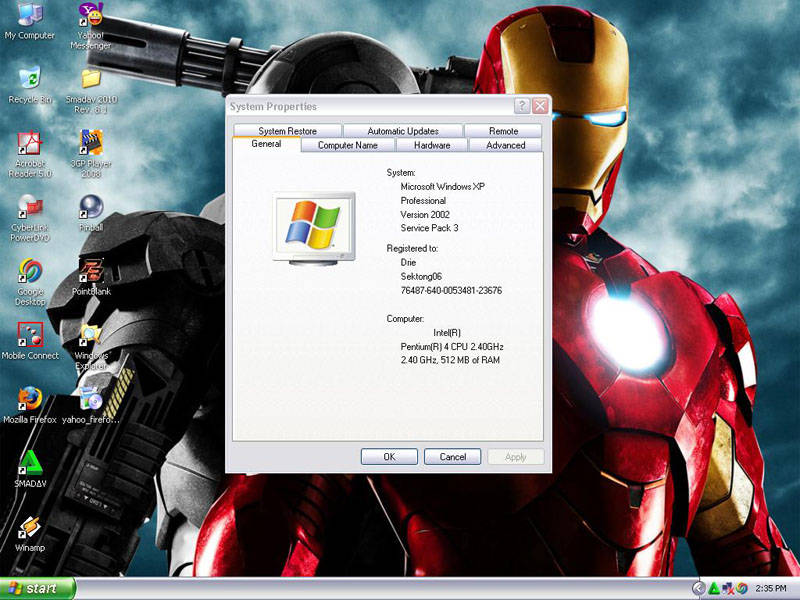Click the "Version 2002" text
800x600 pixels.
coord(424,214)
